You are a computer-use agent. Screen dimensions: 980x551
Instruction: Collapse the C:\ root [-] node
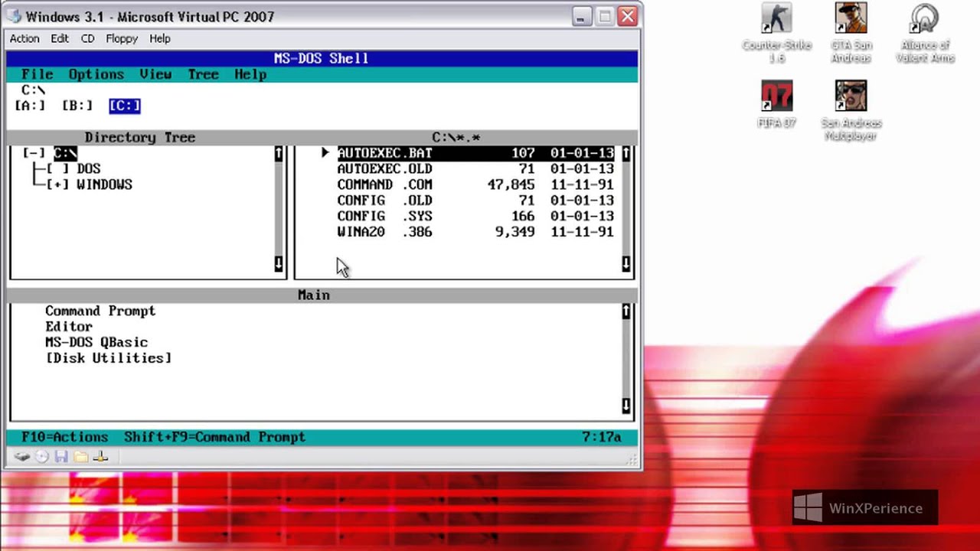pos(34,153)
